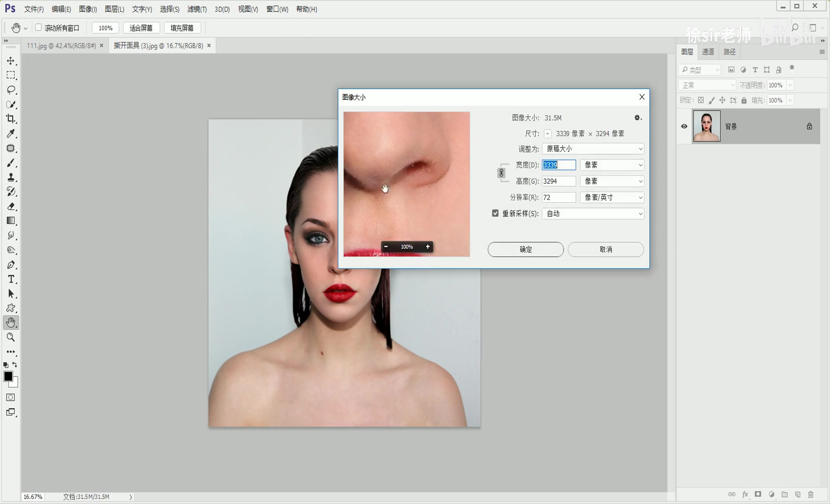Open the Fit To preset dropdown

coord(593,149)
